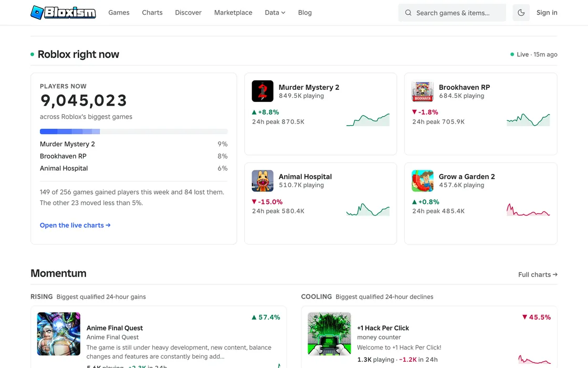The image size is (588, 368).
Task: Click Anime Final Quest thumbnail
Action: pyautogui.click(x=59, y=334)
